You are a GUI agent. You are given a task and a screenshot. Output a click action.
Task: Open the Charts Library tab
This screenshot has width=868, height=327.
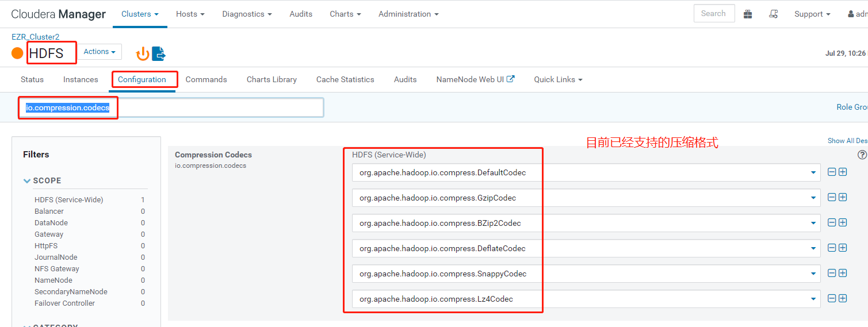click(272, 79)
